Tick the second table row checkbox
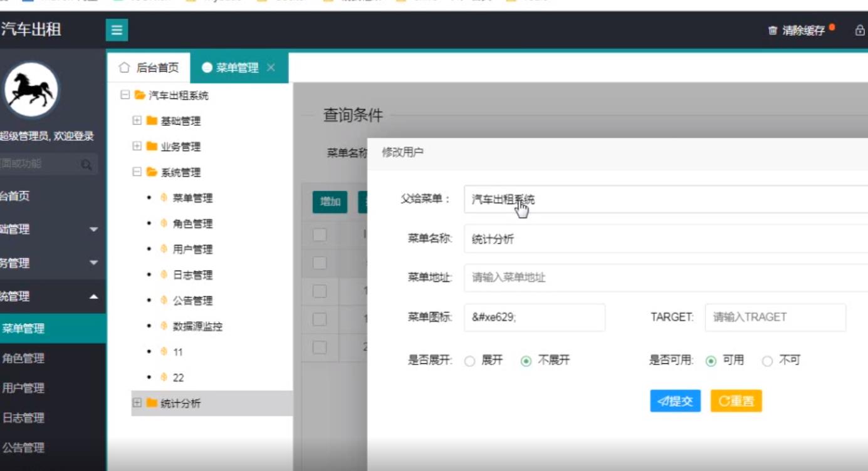 click(320, 291)
